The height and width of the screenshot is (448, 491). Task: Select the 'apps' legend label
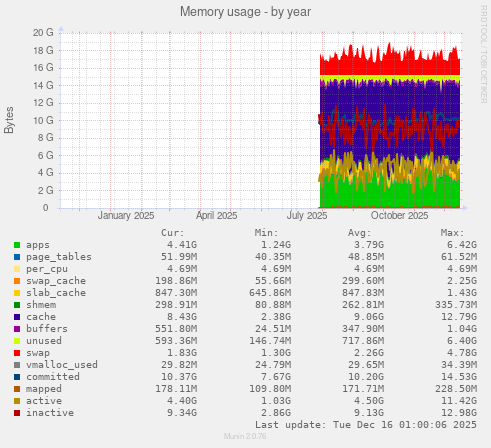coord(38,245)
